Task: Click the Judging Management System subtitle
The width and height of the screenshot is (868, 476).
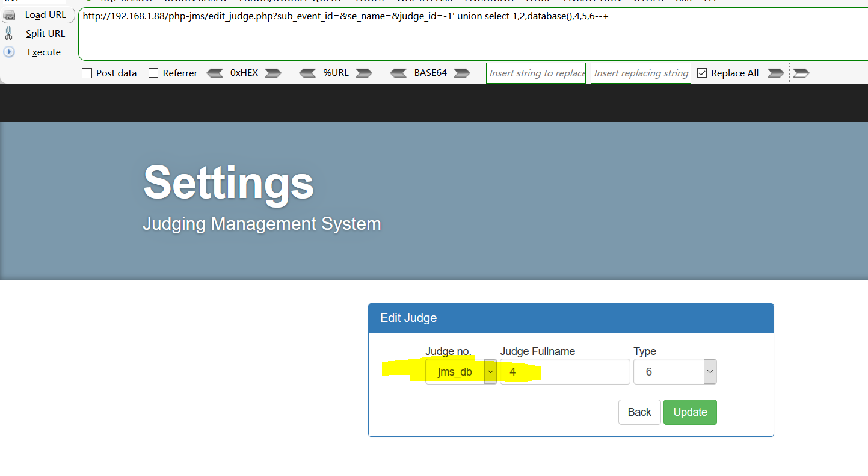Action: click(262, 224)
